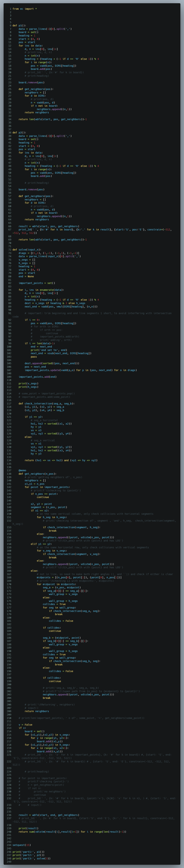Click the "print('part2:', p2())" line
This screenshot has width=184, height=868.
28,855
